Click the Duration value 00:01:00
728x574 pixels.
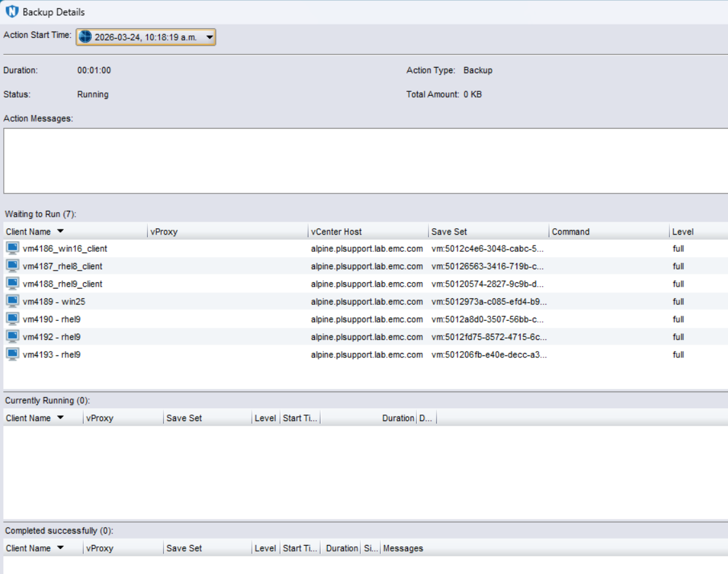[94, 70]
